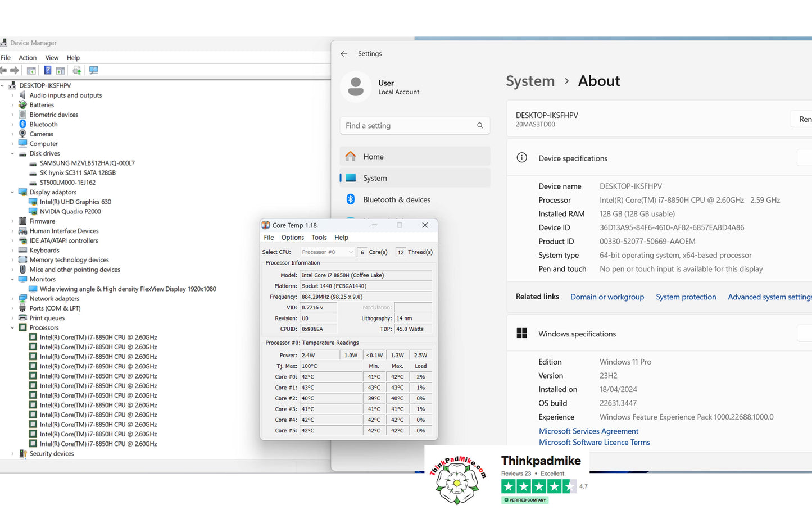Viewport: 812px width, 510px height.
Task: Select System in the Settings sidebar
Action: pos(415,178)
